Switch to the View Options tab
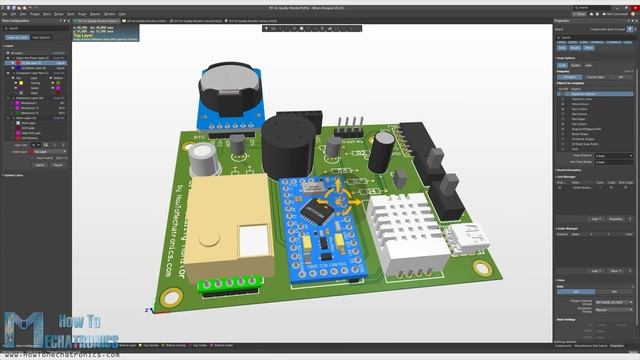Image resolution: width=640 pixels, height=360 pixels. (41, 38)
